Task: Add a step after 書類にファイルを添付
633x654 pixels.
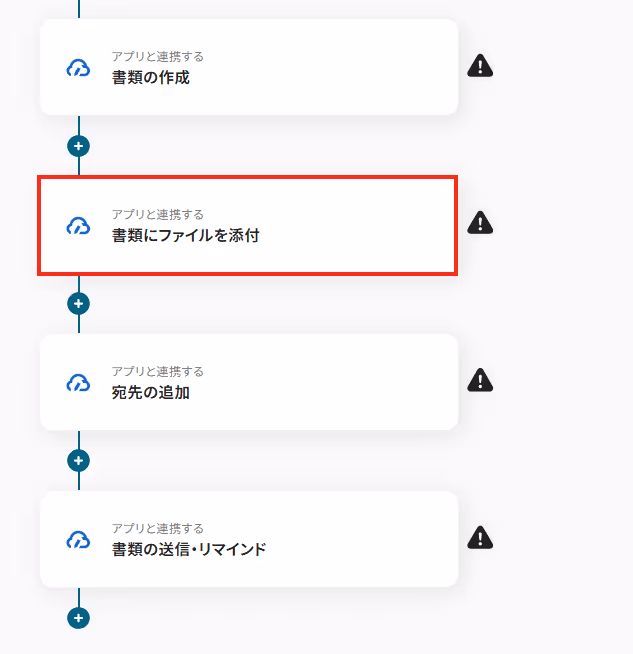Action: click(x=78, y=303)
